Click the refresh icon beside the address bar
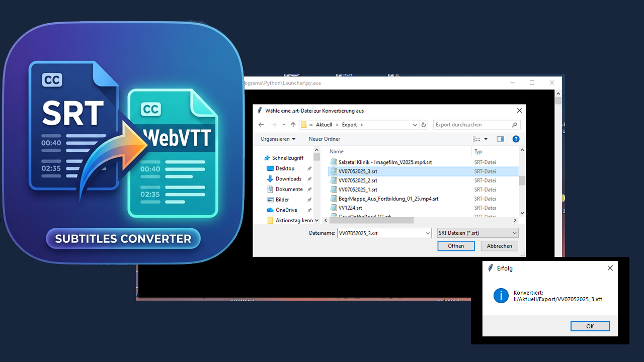This screenshot has width=644, height=362. coord(423,124)
